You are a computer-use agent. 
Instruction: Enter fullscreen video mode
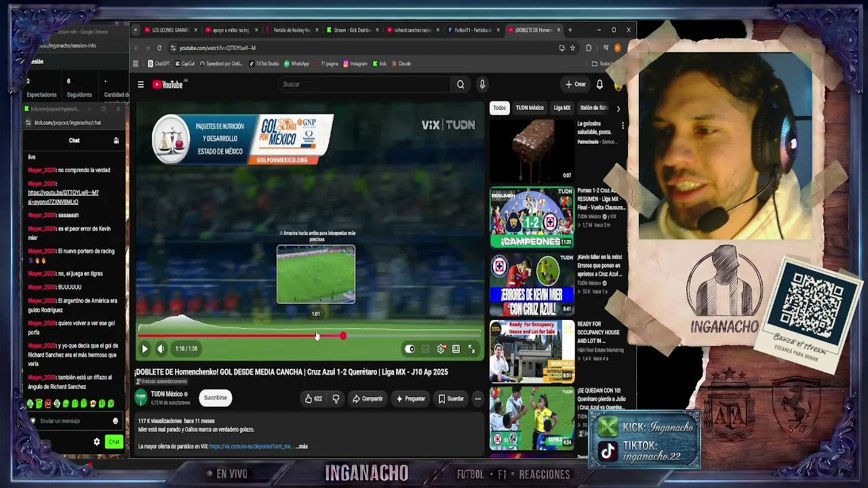(472, 349)
